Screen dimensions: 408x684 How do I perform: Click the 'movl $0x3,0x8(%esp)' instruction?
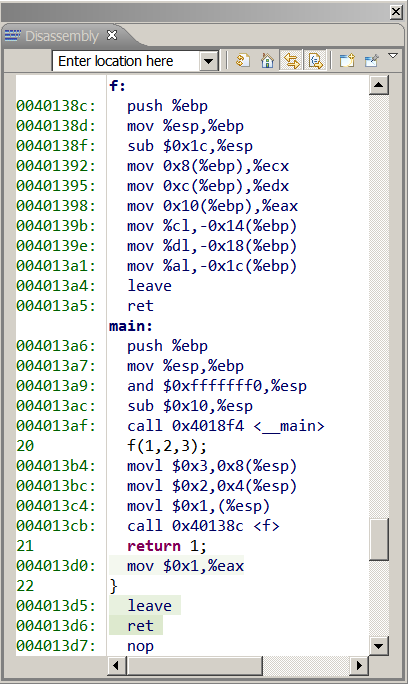212,466
